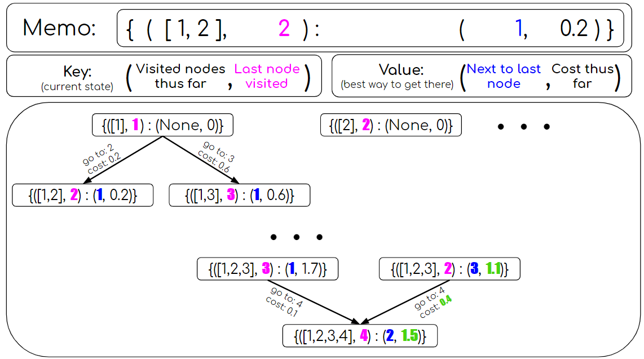Select the magenta "2" in the Memo box
Screen dimensions: 644x359
(x=283, y=27)
